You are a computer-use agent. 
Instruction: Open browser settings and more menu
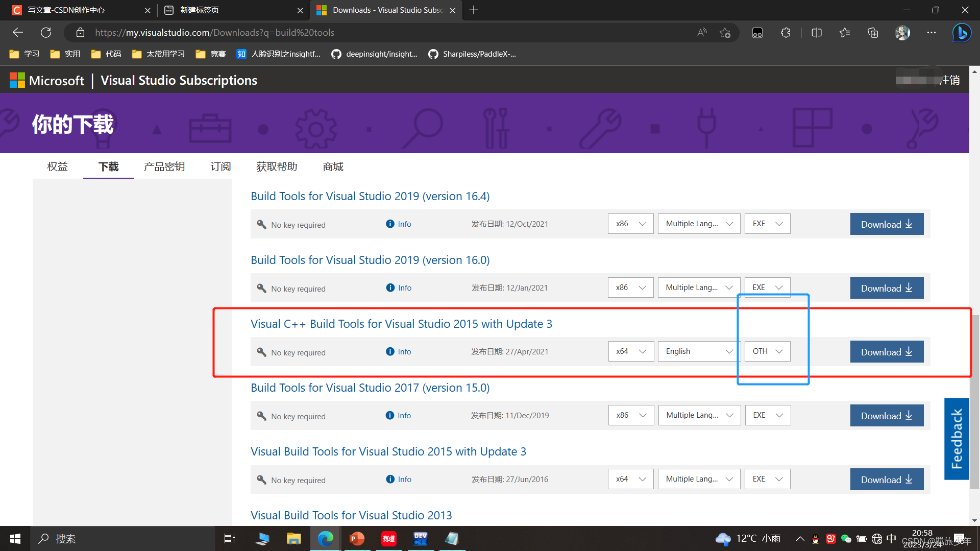click(932, 33)
